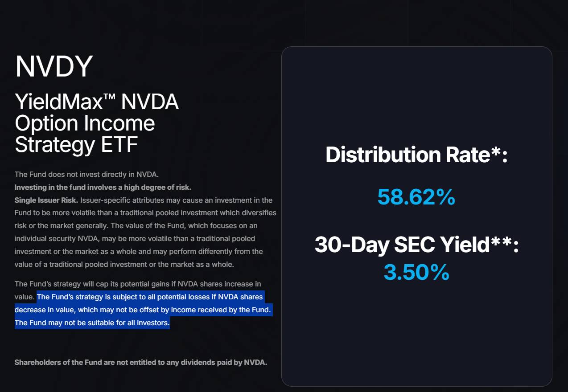
Task: Click "The Fund does not invest directly" sentence
Action: click(86, 174)
